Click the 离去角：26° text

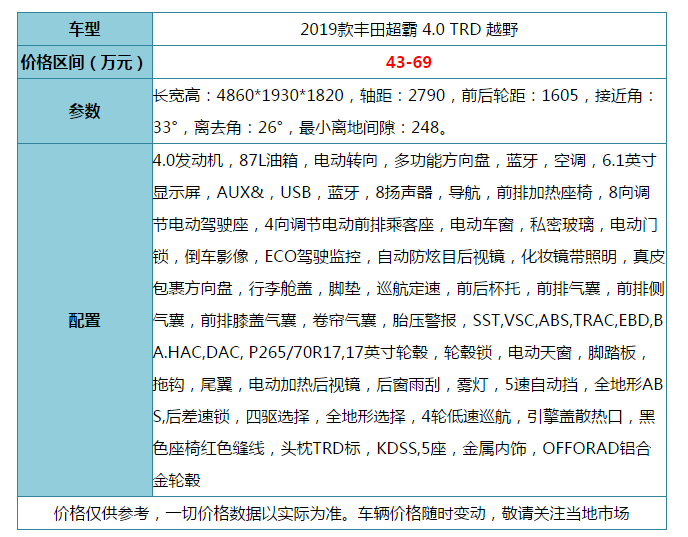coord(238,127)
